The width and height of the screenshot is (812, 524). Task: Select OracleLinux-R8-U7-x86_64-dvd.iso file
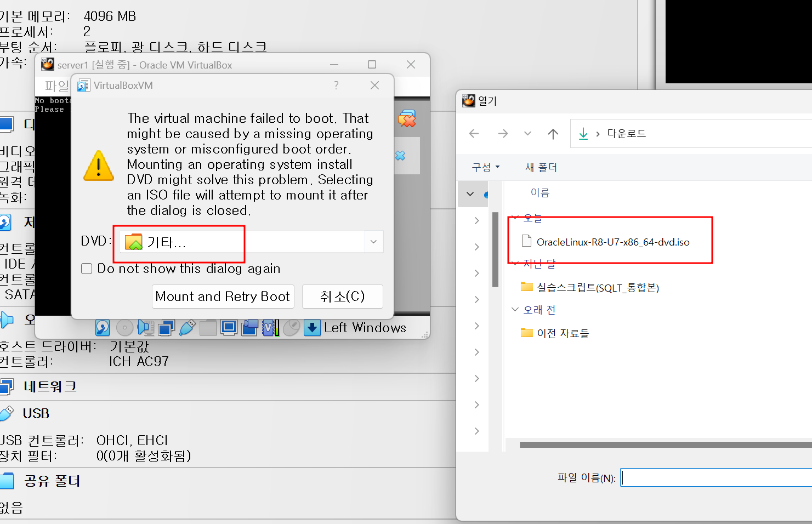pyautogui.click(x=613, y=242)
